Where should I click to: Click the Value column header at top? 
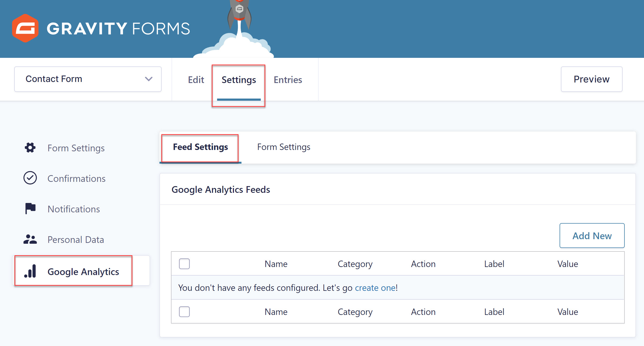568,264
